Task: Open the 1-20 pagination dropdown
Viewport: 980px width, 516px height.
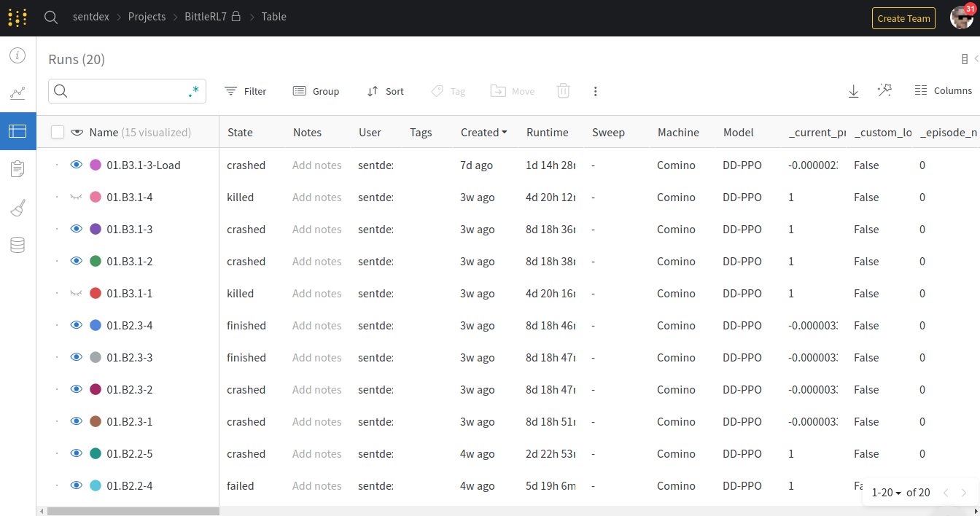Action: click(x=887, y=493)
